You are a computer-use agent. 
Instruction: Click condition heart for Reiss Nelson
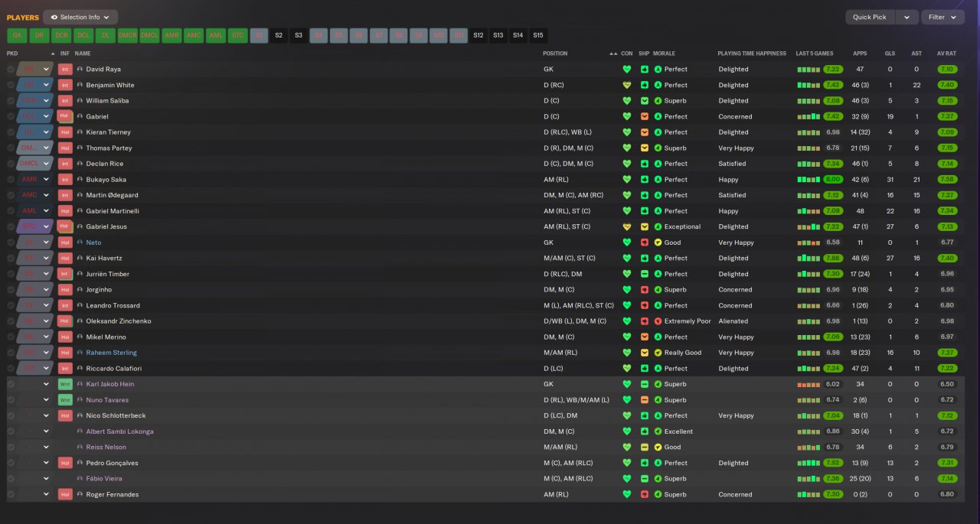click(x=627, y=448)
